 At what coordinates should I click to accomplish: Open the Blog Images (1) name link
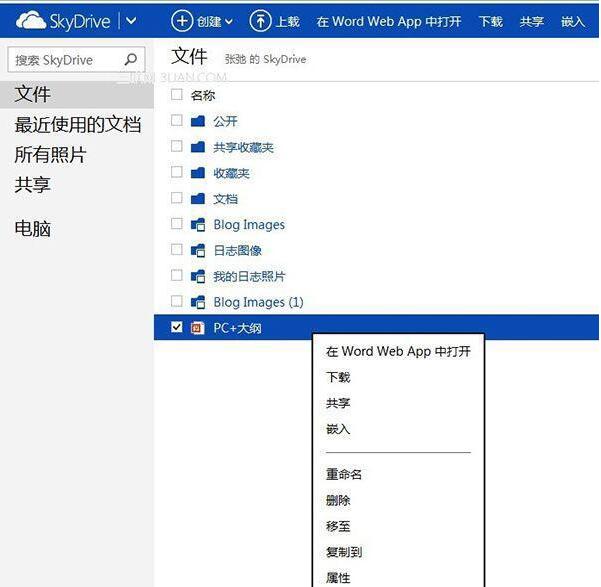click(258, 302)
